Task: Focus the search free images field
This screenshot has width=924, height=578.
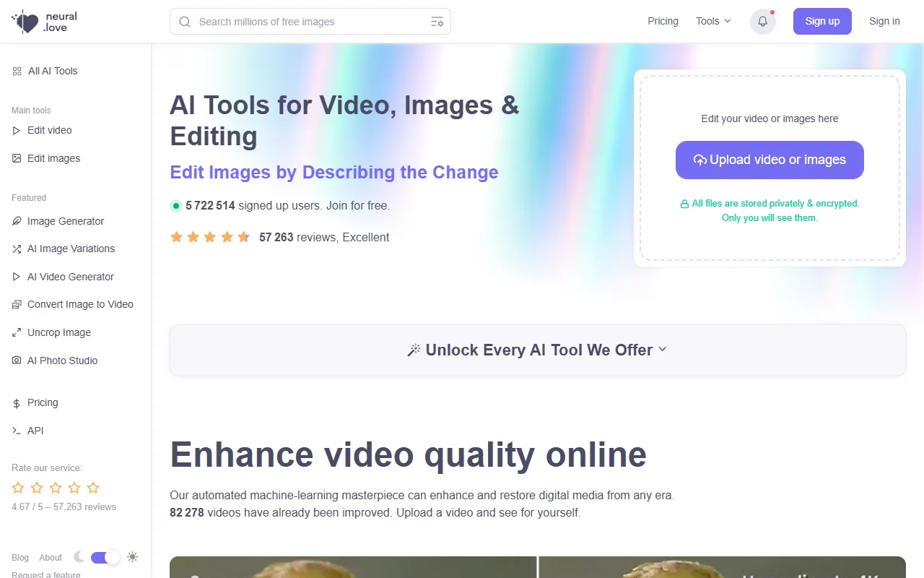Action: [x=310, y=22]
